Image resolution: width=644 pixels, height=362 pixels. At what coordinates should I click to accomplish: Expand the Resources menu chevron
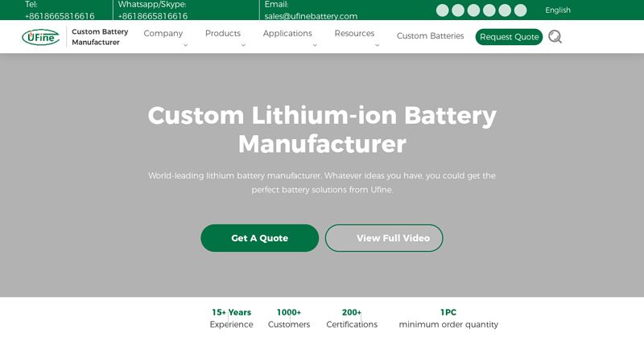tap(377, 45)
